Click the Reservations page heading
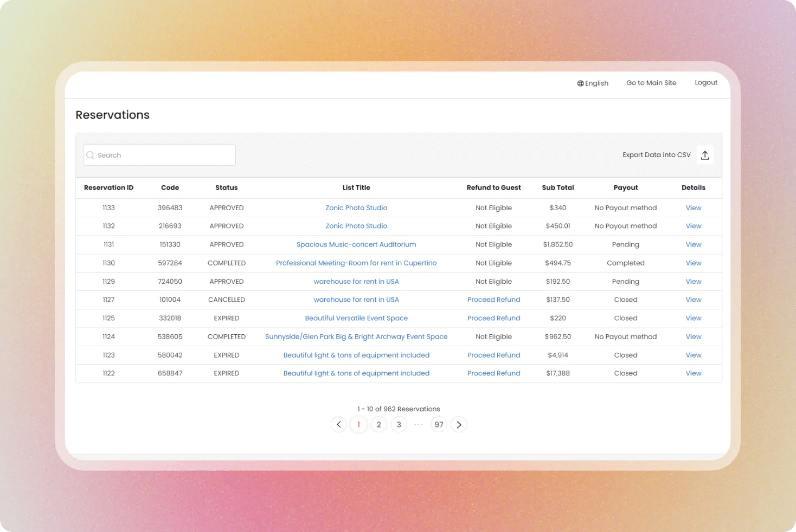The image size is (796, 532). pyautogui.click(x=112, y=115)
